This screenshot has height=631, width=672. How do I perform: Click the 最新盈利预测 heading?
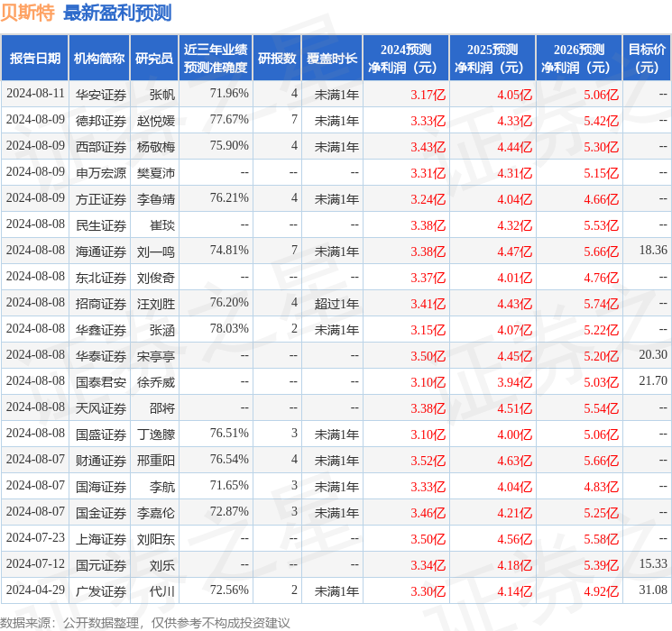pos(117,13)
